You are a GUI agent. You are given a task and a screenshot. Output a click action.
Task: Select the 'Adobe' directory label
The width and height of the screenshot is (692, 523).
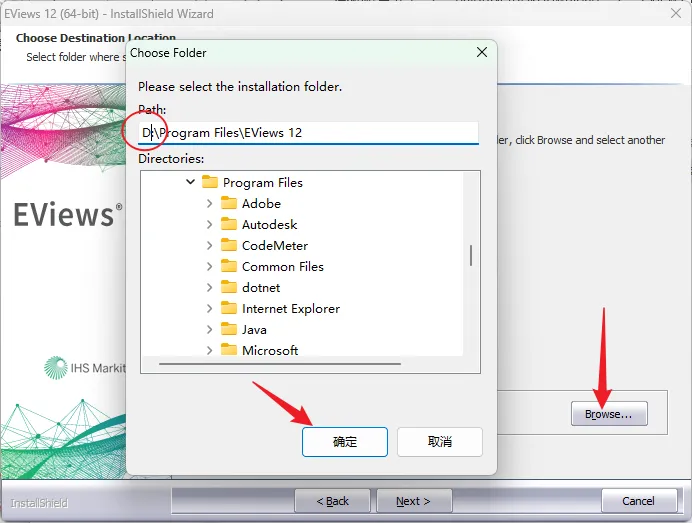point(261,203)
